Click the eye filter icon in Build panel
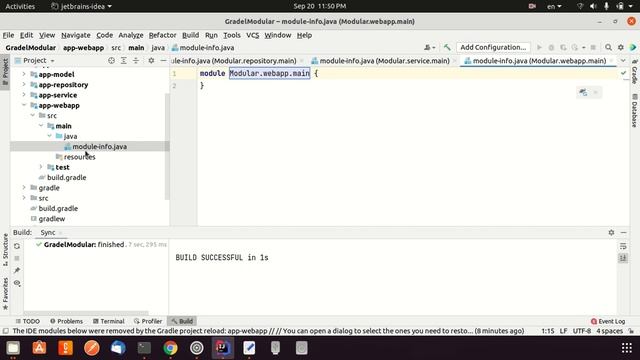The image size is (640, 360). click(17, 283)
